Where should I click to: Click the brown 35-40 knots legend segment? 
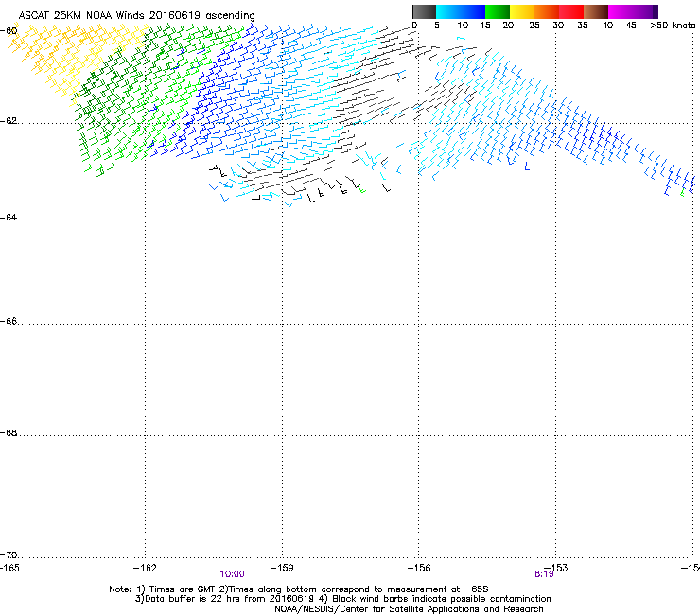point(596,11)
